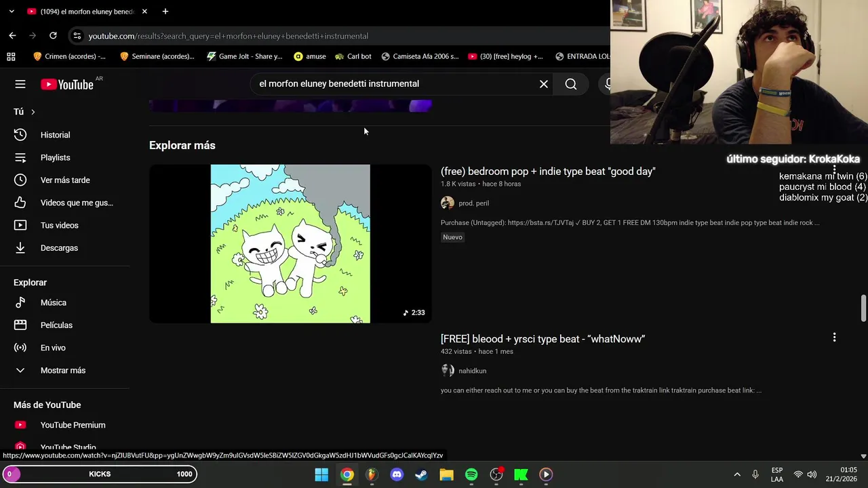Open Spotify from taskbar
Image resolution: width=868 pixels, height=488 pixels.
pos(471,474)
